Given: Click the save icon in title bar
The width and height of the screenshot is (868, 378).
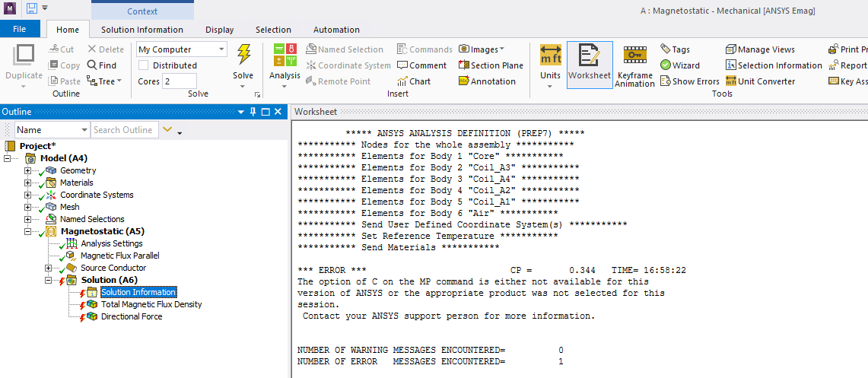Looking at the screenshot, I should (x=31, y=8).
